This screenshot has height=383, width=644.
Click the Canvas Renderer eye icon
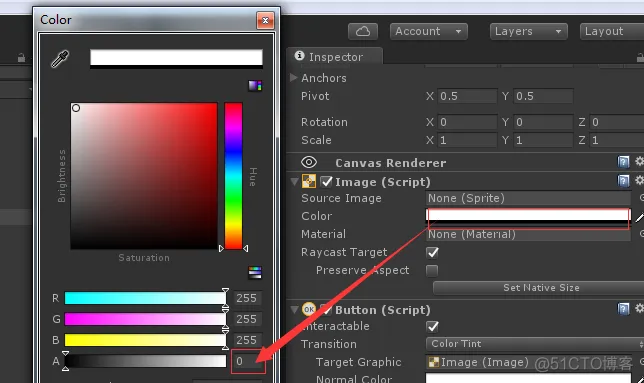[x=309, y=162]
